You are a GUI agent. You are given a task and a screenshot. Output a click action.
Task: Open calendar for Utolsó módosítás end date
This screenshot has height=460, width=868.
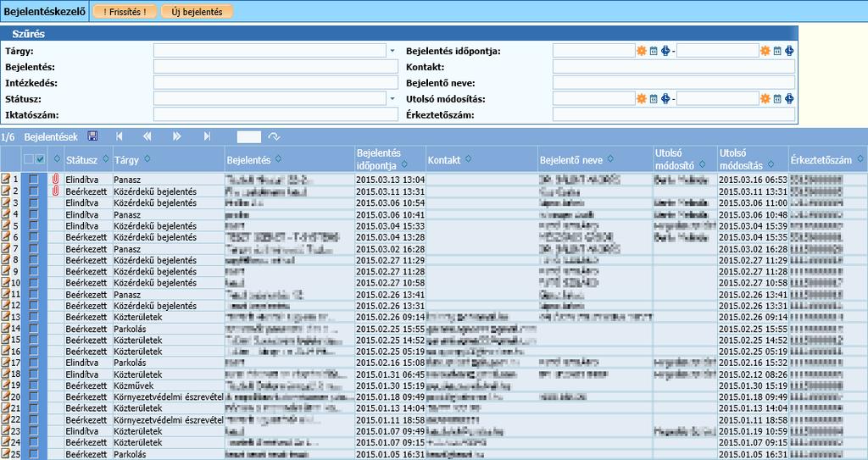coord(777,99)
